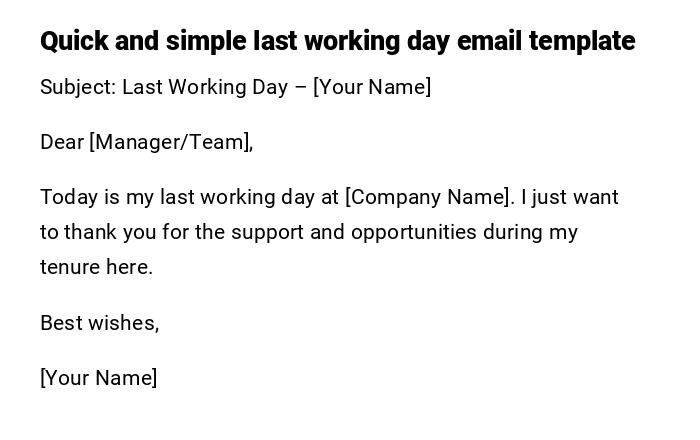This screenshot has height=440, width=700.
Task: Click the words "tenure here."
Action: pyautogui.click(x=96, y=267)
